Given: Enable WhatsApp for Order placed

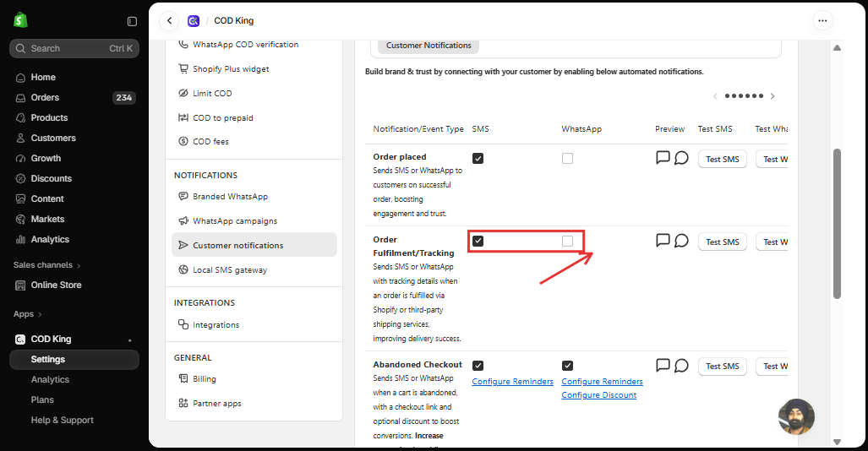Looking at the screenshot, I should [567, 158].
